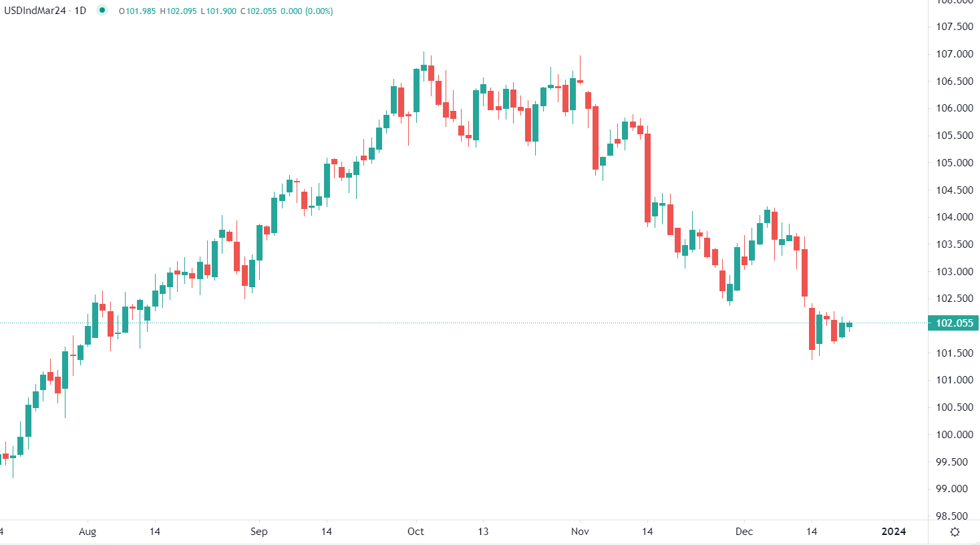
Task: Select the current price tag 102.055
Action: (x=954, y=323)
